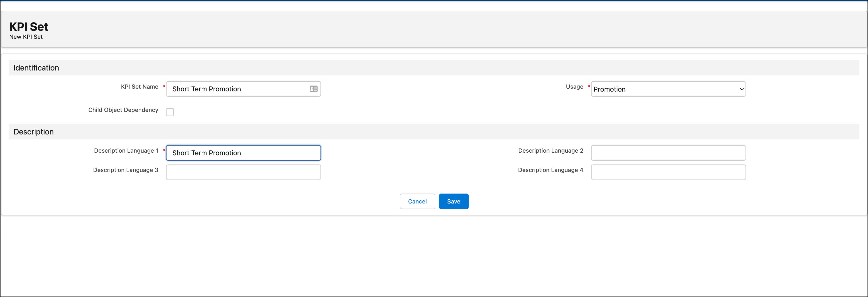Open the Usage dropdown showing Promotion

[x=668, y=89]
